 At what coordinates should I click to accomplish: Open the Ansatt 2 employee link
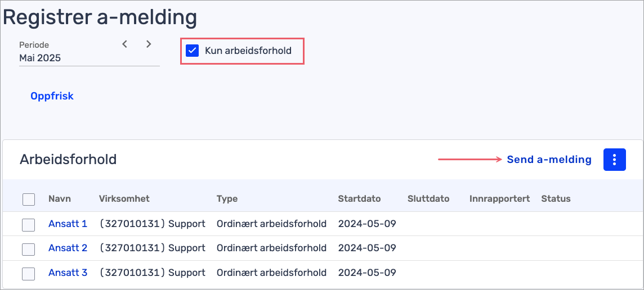[x=68, y=248]
